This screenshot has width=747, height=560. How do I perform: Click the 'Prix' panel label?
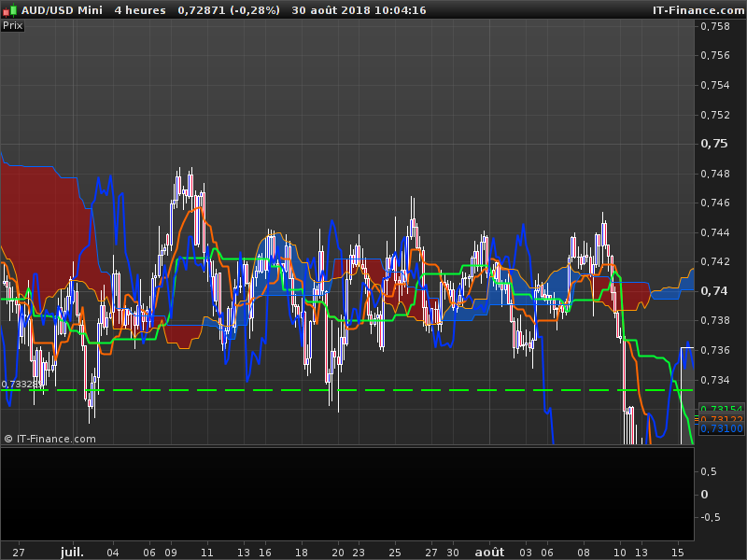click(12, 25)
